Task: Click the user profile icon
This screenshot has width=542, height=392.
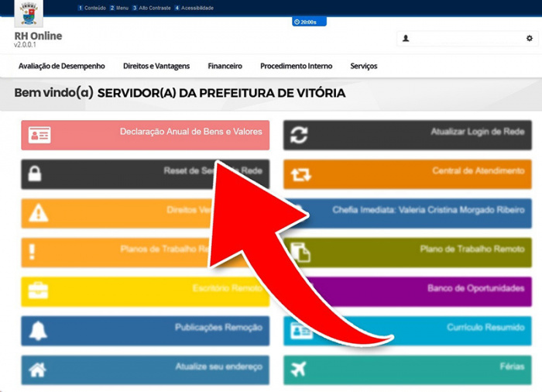Action: pos(406,39)
